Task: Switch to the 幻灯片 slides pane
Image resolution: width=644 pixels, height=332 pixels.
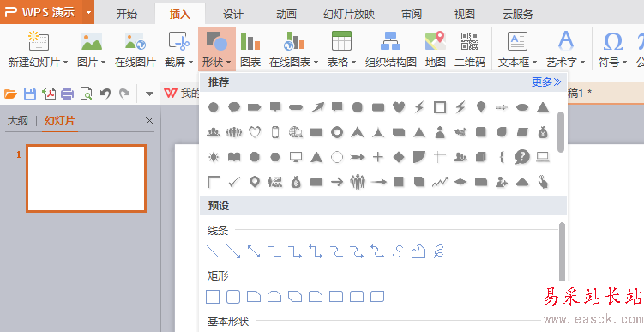Action: click(60, 121)
